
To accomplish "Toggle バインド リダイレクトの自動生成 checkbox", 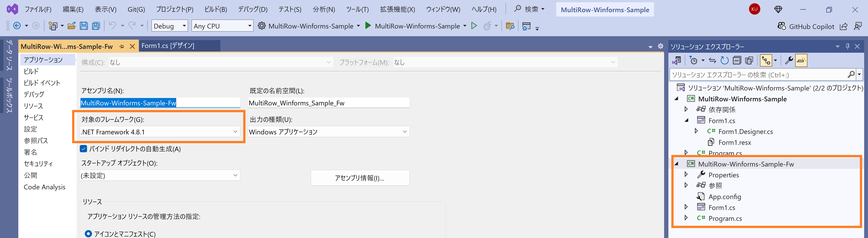I will tap(84, 149).
